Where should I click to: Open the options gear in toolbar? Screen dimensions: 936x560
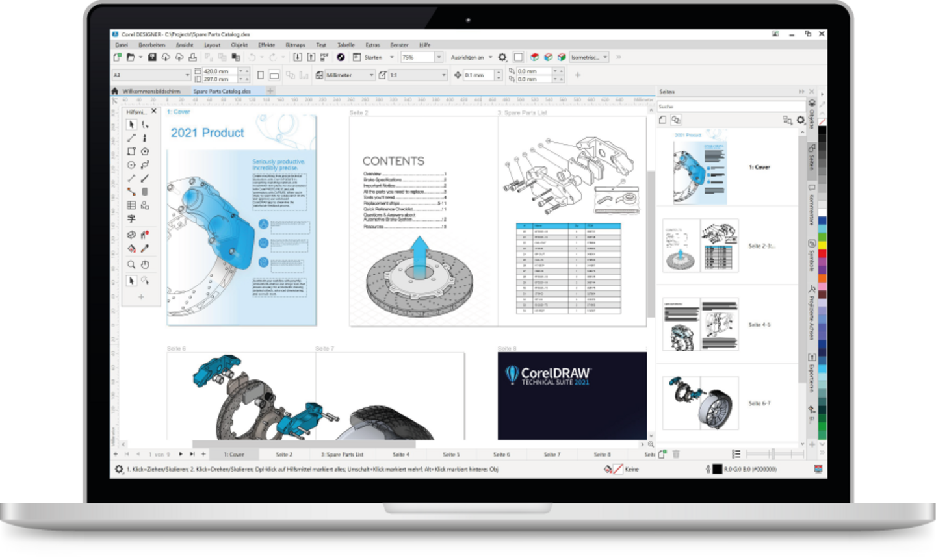pos(502,57)
